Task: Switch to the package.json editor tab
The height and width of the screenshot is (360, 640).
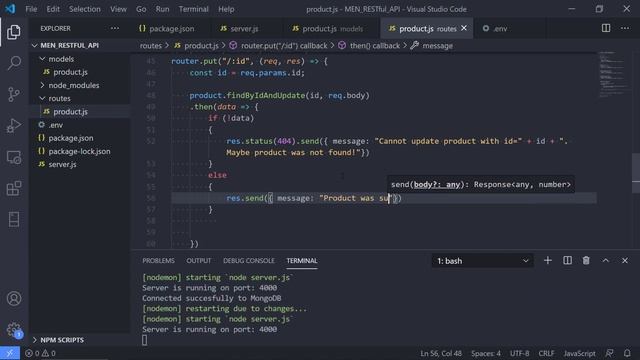Action: point(171,29)
